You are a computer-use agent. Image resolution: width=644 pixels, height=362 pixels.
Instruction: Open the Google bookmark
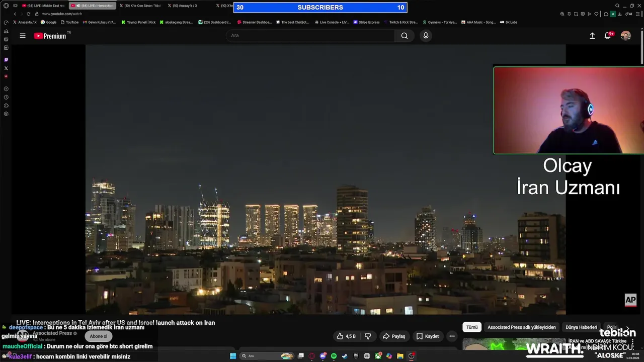click(x=49, y=22)
